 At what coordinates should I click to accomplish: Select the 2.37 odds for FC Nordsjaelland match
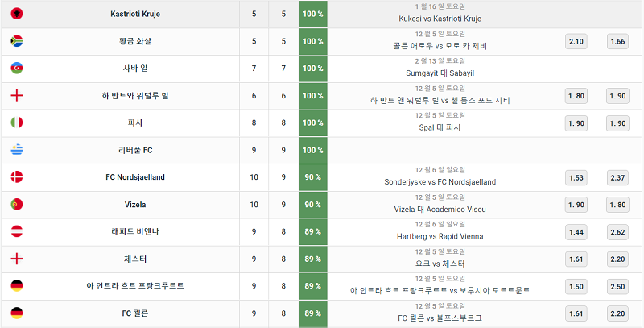tap(617, 177)
